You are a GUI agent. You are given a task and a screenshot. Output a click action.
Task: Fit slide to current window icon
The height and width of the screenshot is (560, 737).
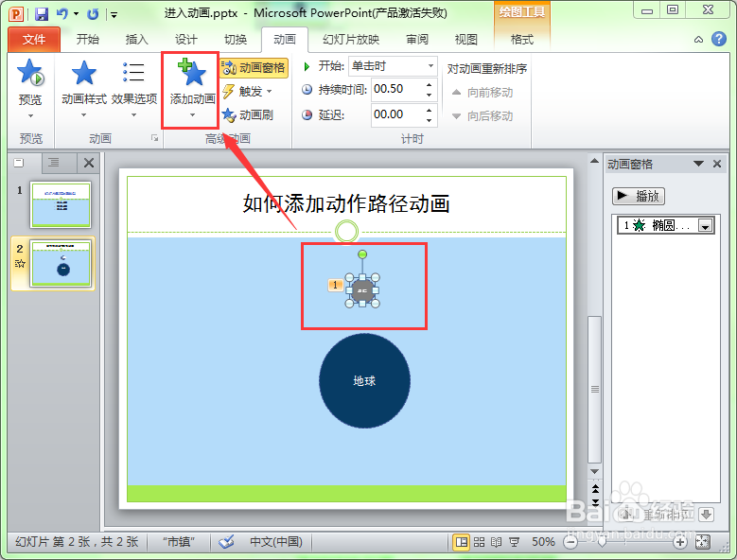702,542
